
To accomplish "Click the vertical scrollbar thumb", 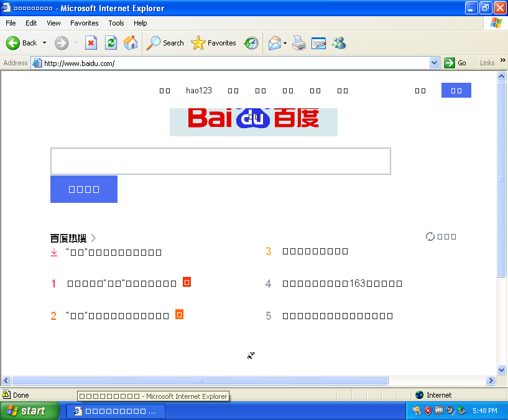I will click(501, 179).
